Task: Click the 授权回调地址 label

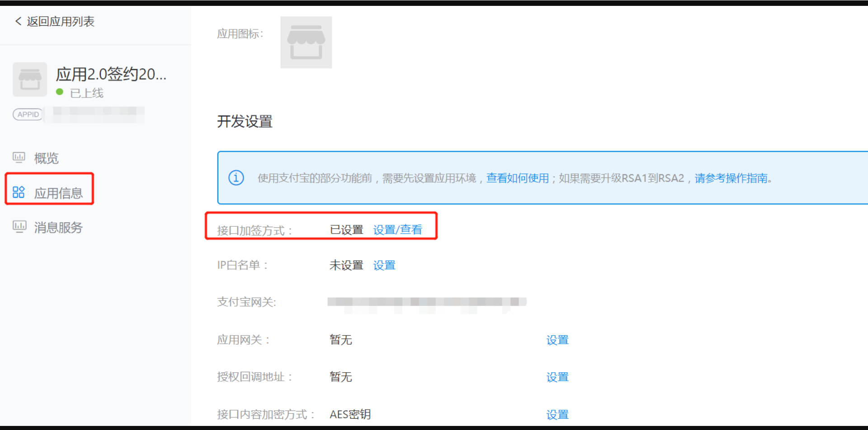Action: [x=255, y=377]
